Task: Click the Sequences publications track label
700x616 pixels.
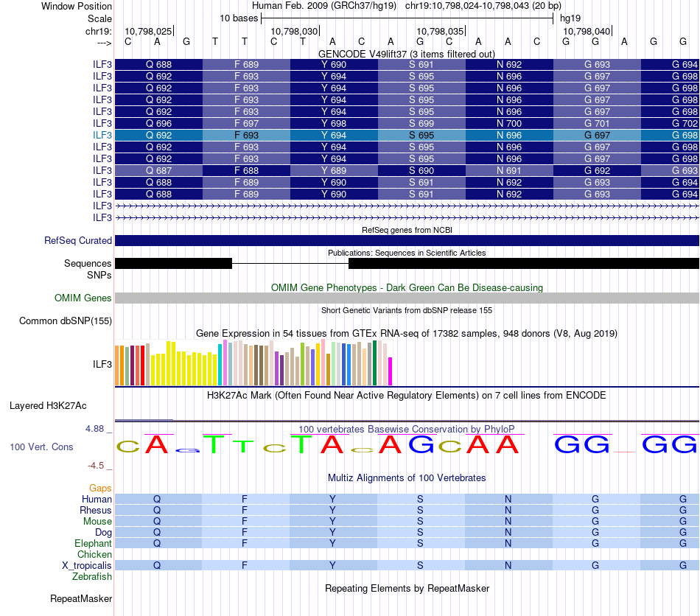Action: tap(88, 263)
